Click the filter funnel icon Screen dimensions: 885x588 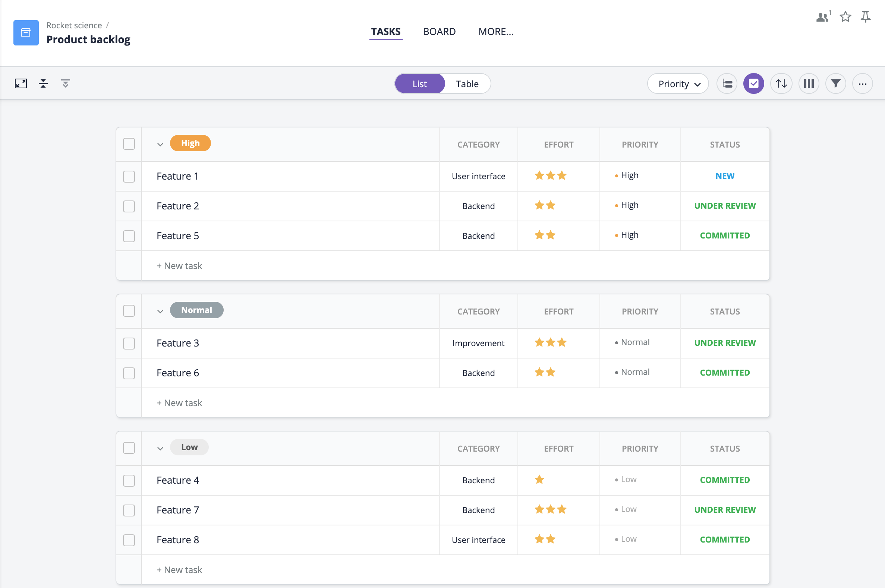[x=835, y=83]
